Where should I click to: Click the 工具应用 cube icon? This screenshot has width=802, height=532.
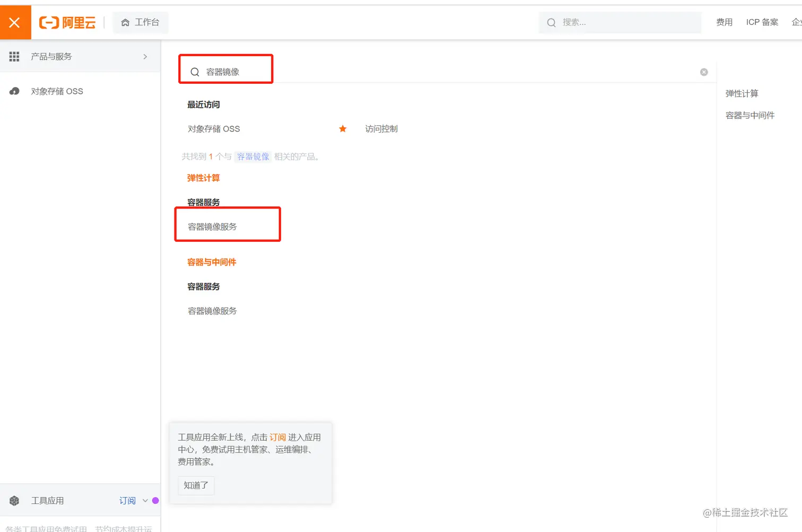(x=14, y=501)
